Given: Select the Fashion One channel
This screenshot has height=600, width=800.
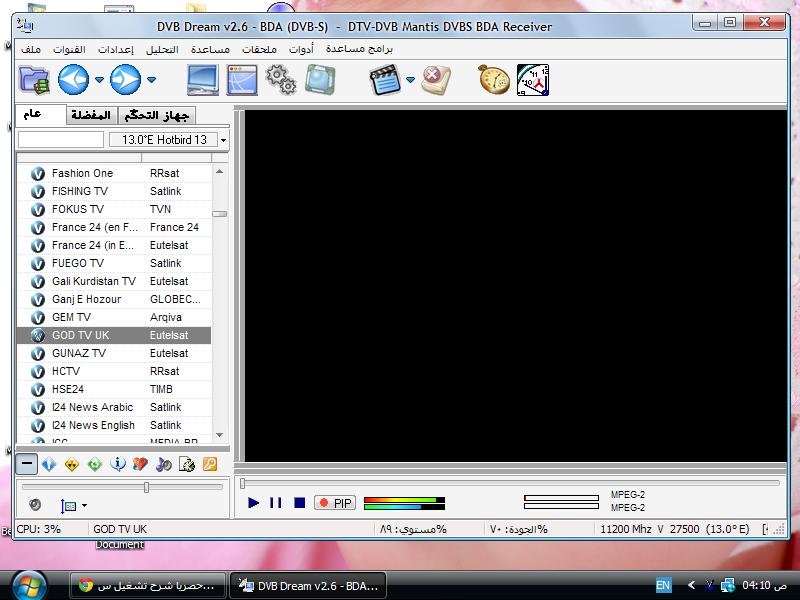Looking at the screenshot, I should click(114, 173).
